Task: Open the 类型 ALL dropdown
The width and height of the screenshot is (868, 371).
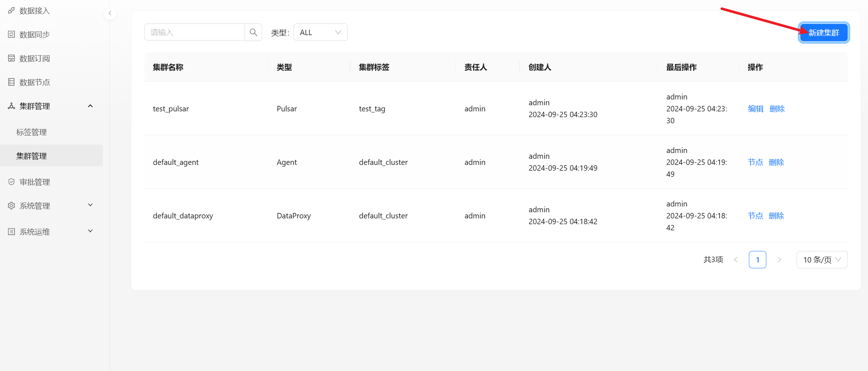Action: click(320, 33)
